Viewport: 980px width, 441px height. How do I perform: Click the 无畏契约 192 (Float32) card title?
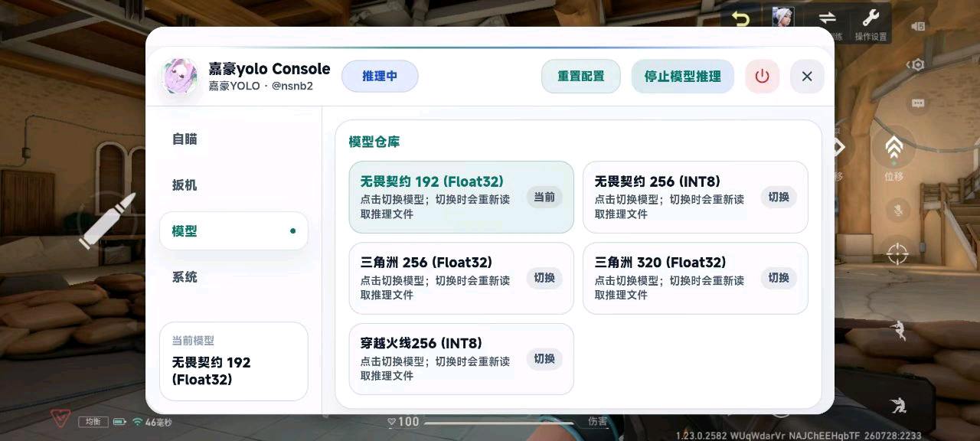click(x=432, y=181)
